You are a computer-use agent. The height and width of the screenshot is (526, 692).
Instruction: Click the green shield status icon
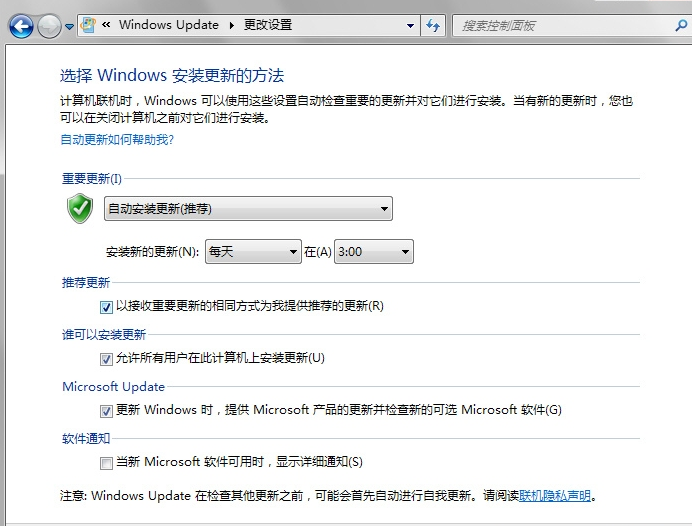(x=80, y=208)
